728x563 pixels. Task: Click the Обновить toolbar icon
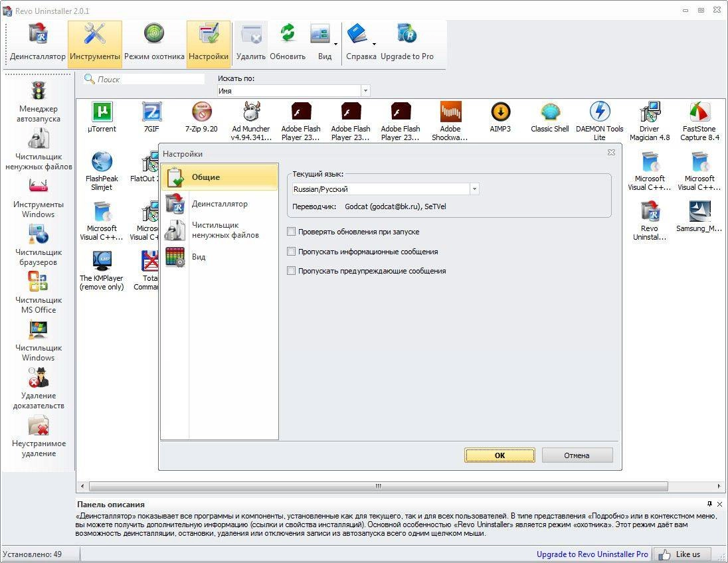click(288, 44)
